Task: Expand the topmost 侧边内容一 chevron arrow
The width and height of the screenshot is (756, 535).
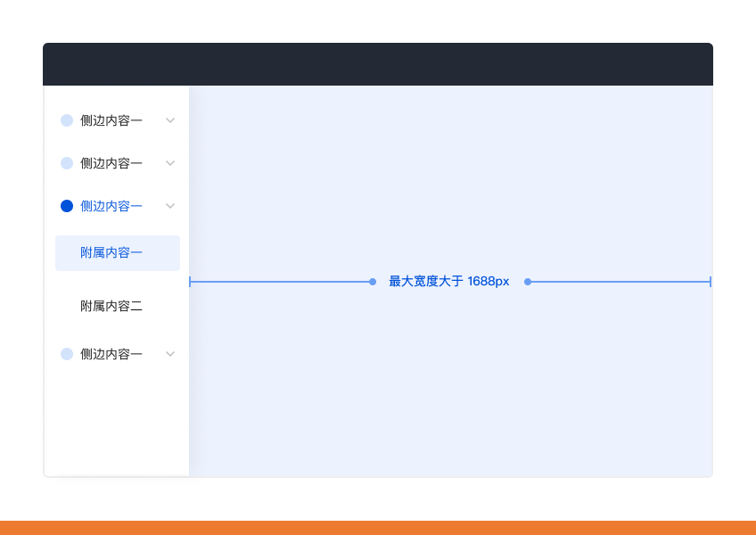Action: coord(170,120)
